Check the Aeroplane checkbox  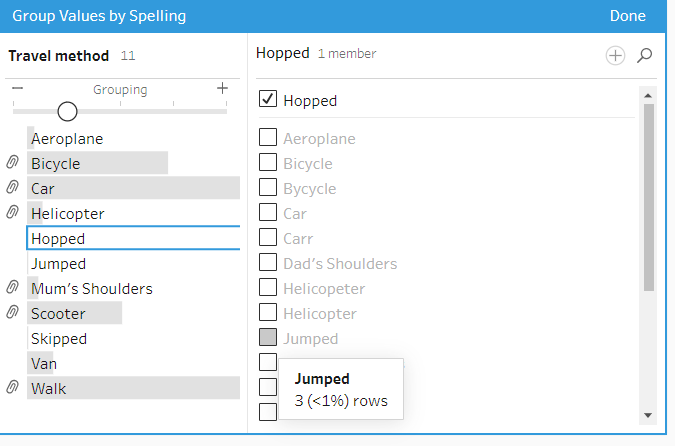pyautogui.click(x=268, y=138)
